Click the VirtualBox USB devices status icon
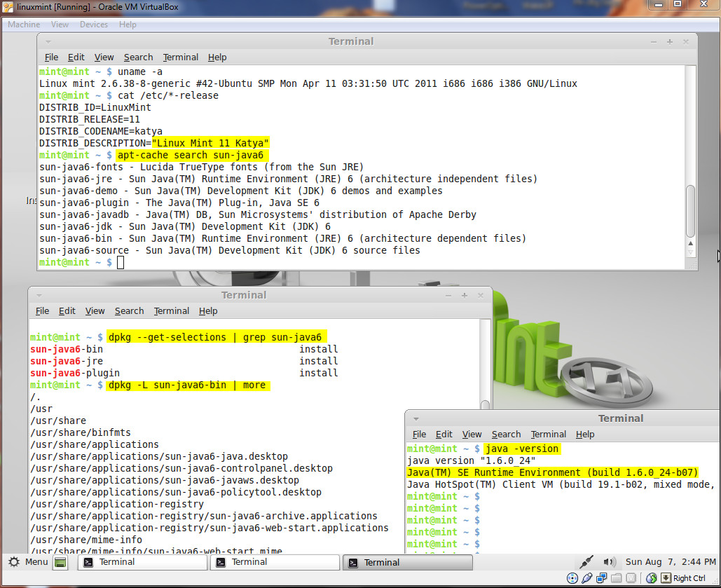The height and width of the screenshot is (588, 721). click(586, 578)
